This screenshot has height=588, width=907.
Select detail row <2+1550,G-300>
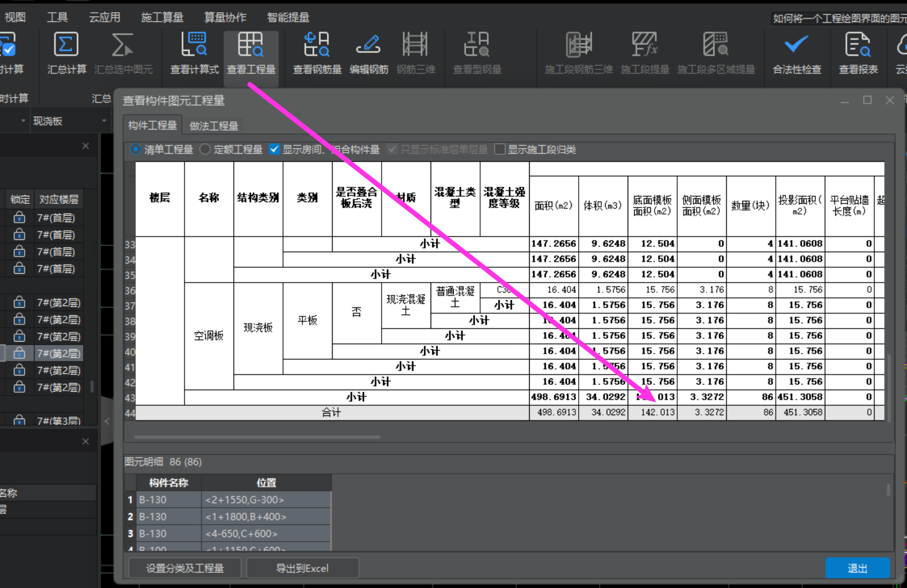click(x=233, y=500)
